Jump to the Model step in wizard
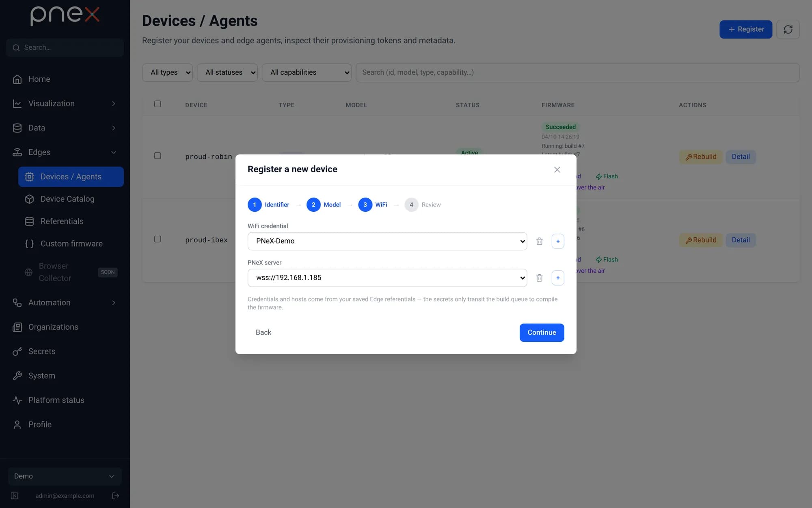This screenshot has height=508, width=812. tap(324, 205)
